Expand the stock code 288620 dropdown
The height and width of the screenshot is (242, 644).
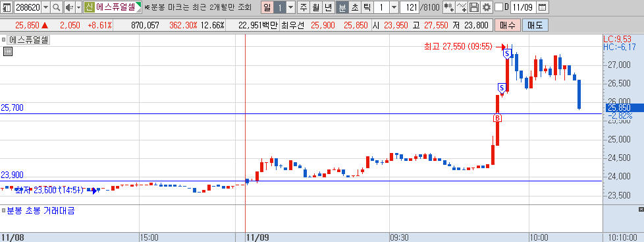(45, 7)
